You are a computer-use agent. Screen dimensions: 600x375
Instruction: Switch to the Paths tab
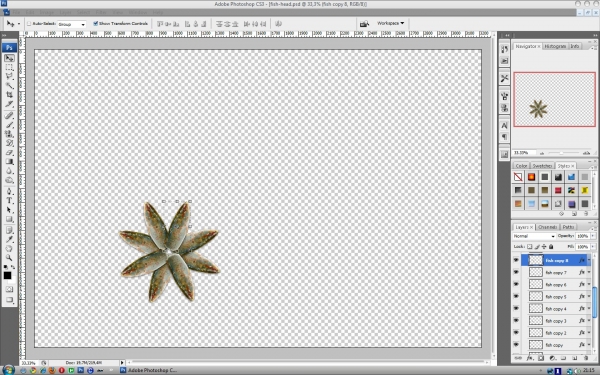568,227
